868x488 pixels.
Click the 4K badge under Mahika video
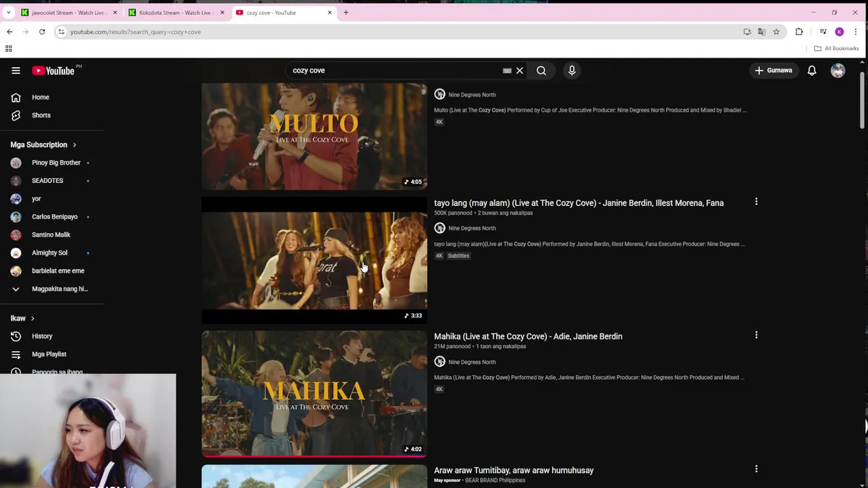tap(439, 389)
